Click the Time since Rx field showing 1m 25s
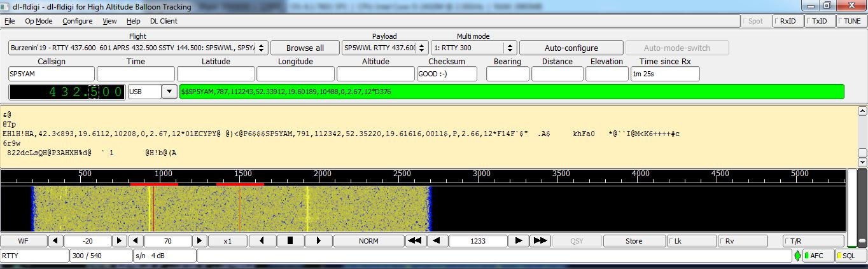The image size is (868, 269). (665, 74)
